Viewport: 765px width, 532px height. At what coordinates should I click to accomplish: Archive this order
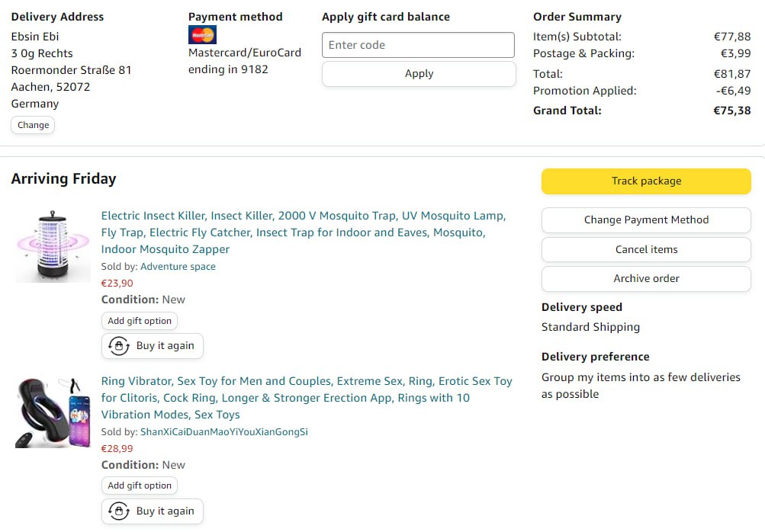click(646, 278)
